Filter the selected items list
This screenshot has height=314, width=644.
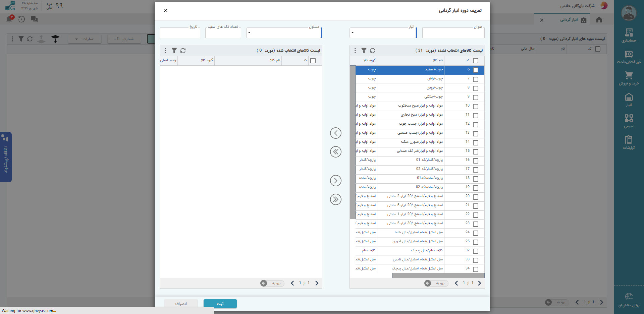(174, 51)
